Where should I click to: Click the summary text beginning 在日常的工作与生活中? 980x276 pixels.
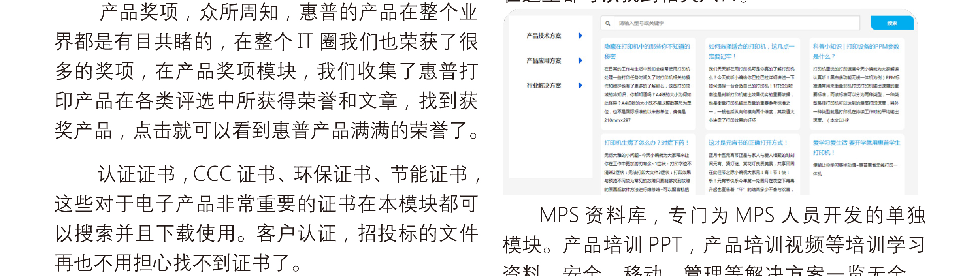point(648,94)
